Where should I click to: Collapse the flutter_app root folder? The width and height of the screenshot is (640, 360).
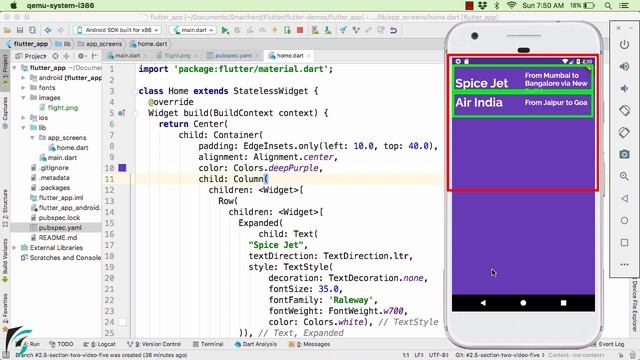[x=15, y=68]
